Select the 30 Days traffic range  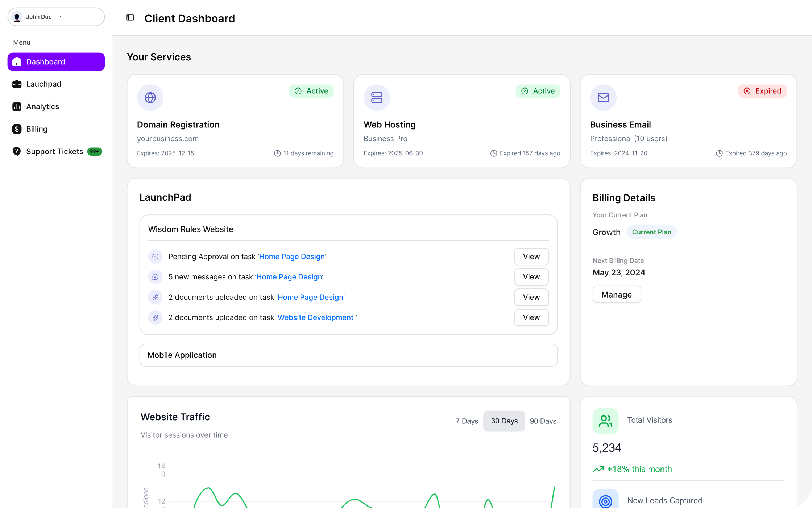pyautogui.click(x=504, y=421)
